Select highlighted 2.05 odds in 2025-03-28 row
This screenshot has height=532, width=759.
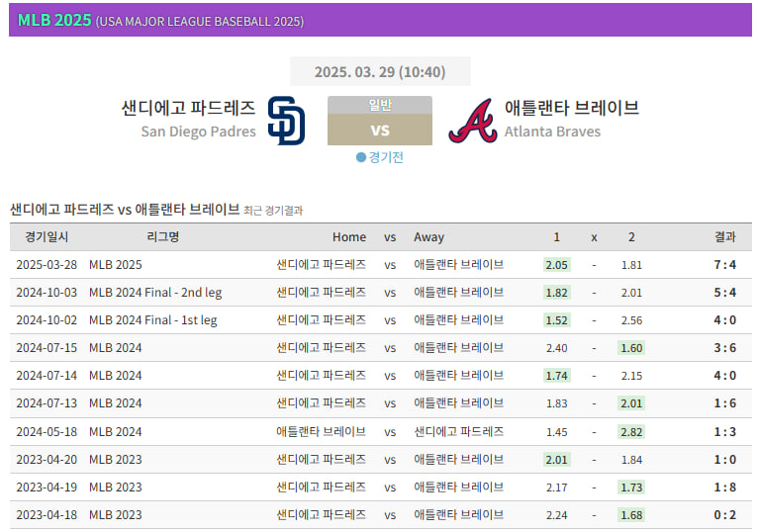[556, 265]
